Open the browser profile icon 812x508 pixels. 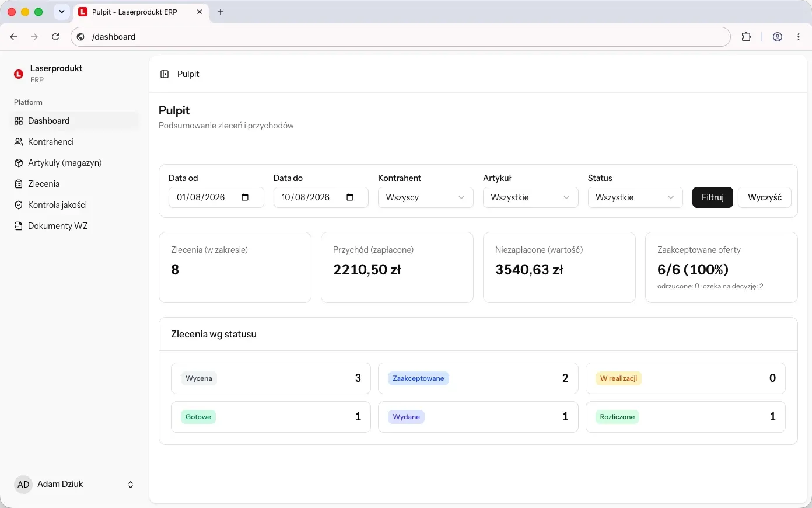coord(778,37)
